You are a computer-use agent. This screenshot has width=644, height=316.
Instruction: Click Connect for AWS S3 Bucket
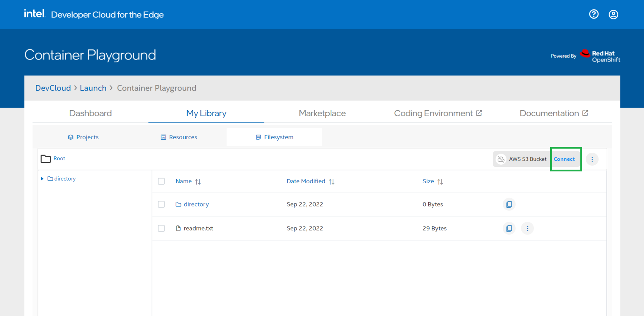point(564,159)
